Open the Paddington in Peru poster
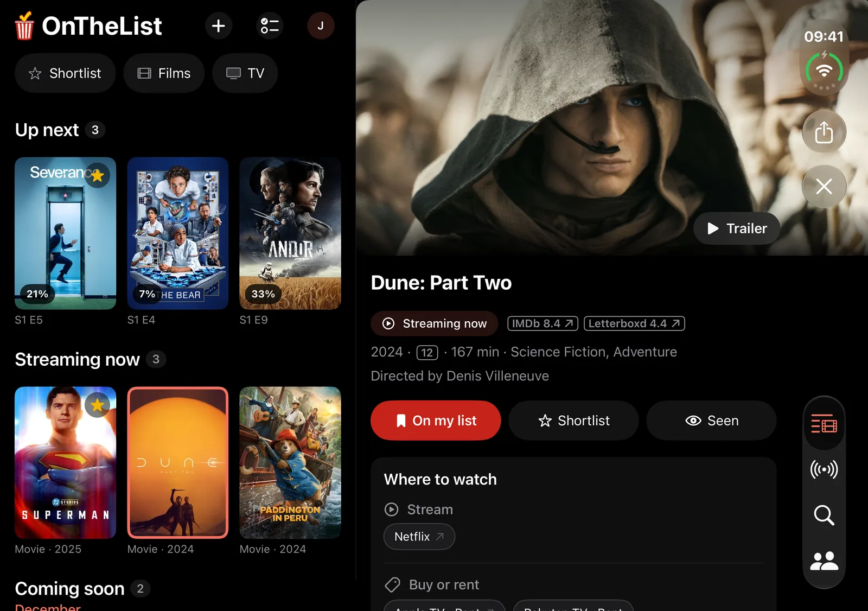Image resolution: width=868 pixels, height=611 pixels. (290, 463)
